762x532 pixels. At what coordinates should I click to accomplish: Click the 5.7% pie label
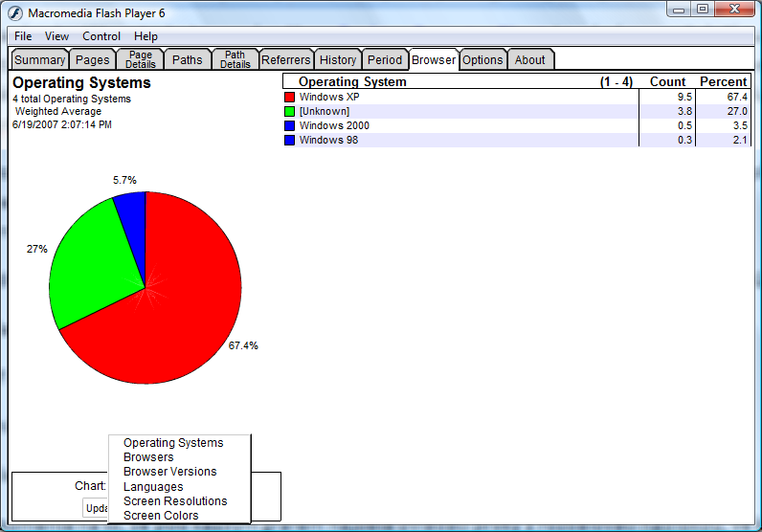[x=124, y=180]
